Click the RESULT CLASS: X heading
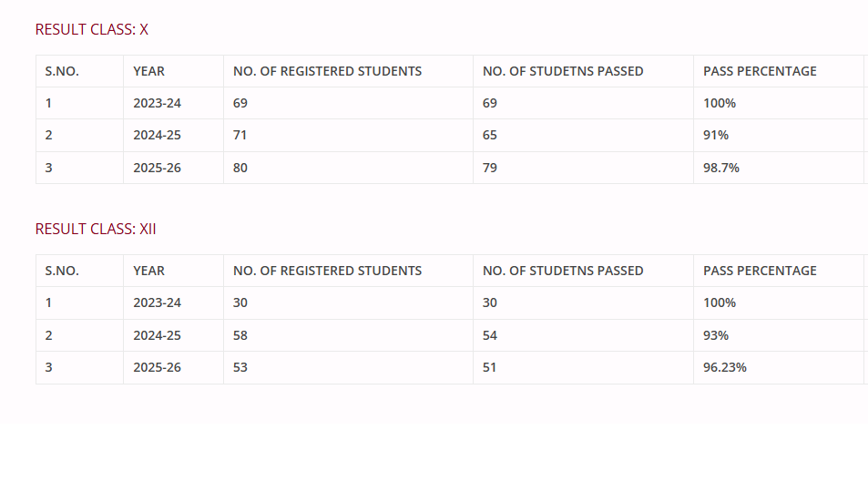The image size is (868, 492). pyautogui.click(x=92, y=29)
